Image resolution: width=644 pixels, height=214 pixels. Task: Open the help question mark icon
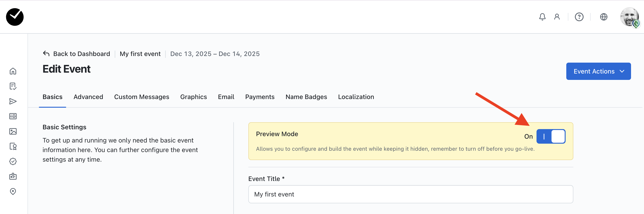coord(579,17)
